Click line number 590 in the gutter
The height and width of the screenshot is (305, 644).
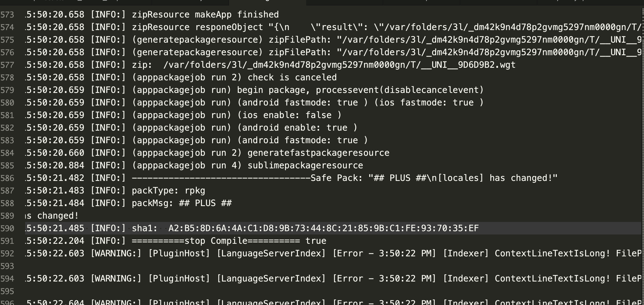(x=7, y=228)
